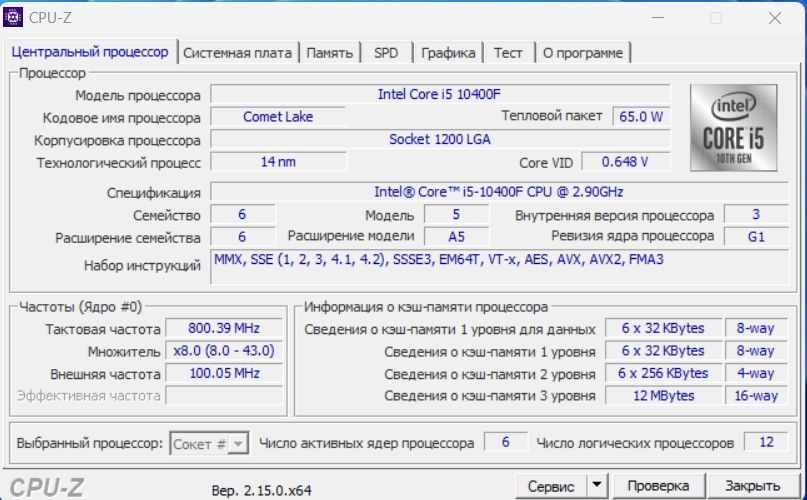
Task: Click the i5-10400F CPU @ 2.90GHz specification
Action: tap(499, 192)
